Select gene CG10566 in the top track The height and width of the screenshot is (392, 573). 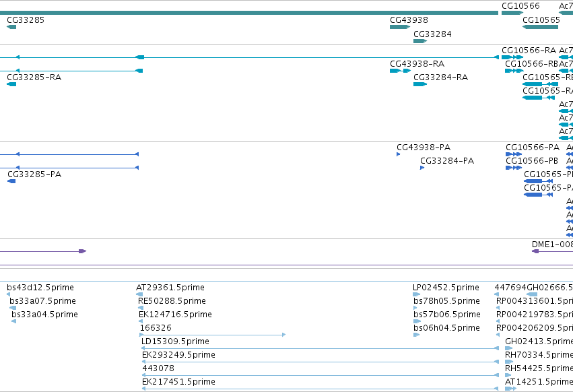point(512,13)
